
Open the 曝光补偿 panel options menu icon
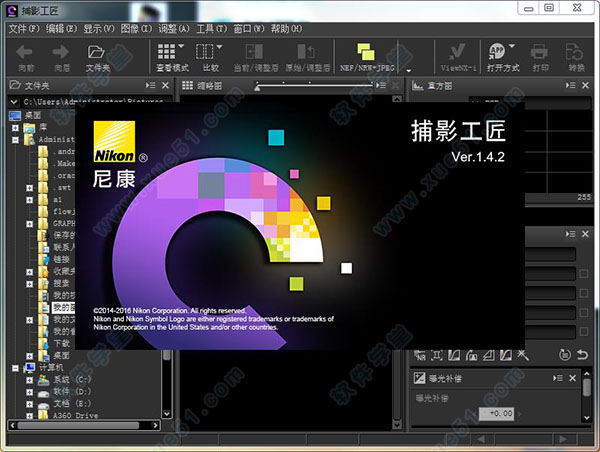[x=558, y=378]
